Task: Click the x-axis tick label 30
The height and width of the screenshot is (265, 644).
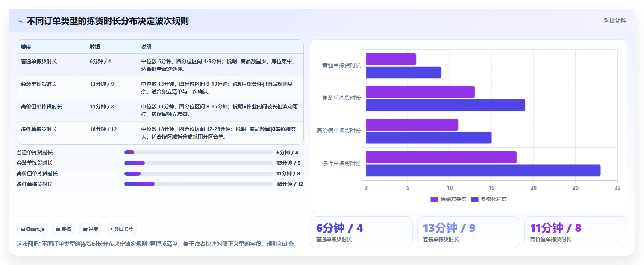Action: (617, 188)
